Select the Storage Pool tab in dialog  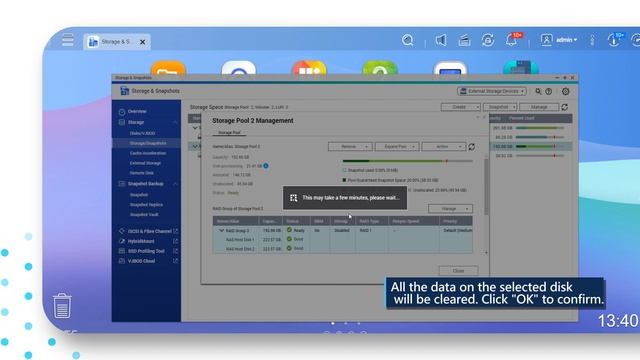(x=229, y=133)
